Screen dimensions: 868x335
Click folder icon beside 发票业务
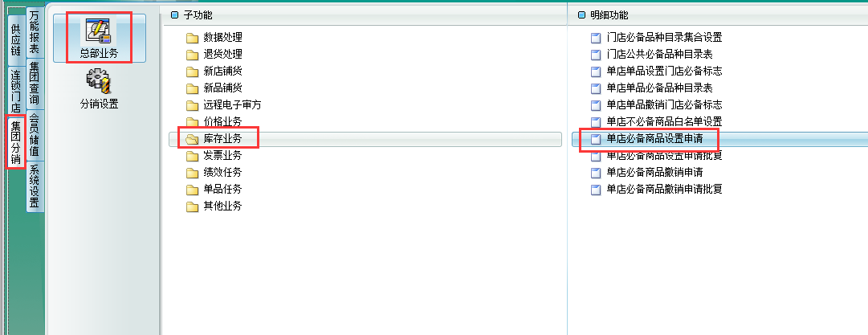click(192, 156)
